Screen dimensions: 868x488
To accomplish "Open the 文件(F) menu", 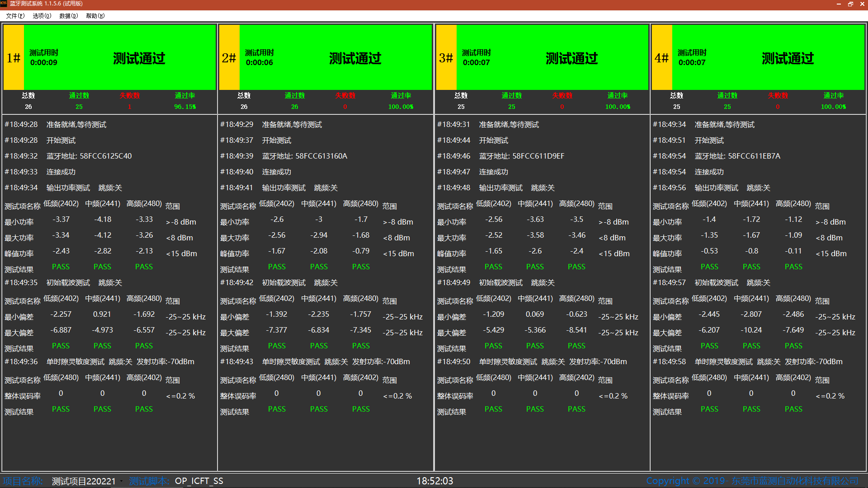I will click(x=15, y=16).
